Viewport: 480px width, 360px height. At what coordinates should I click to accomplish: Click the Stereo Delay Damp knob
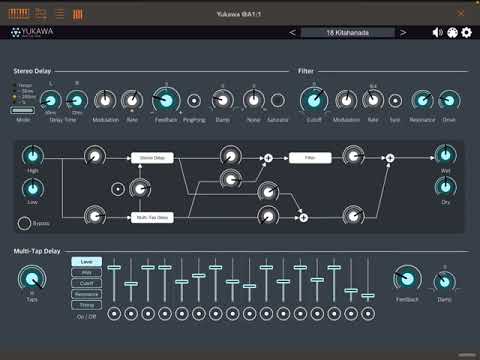[222, 100]
